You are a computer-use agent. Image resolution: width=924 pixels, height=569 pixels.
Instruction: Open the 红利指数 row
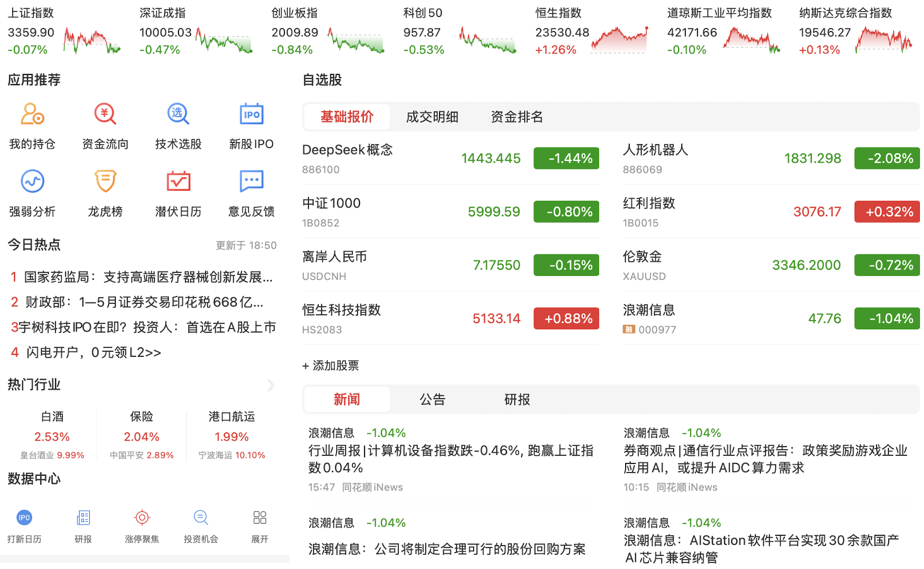771,212
